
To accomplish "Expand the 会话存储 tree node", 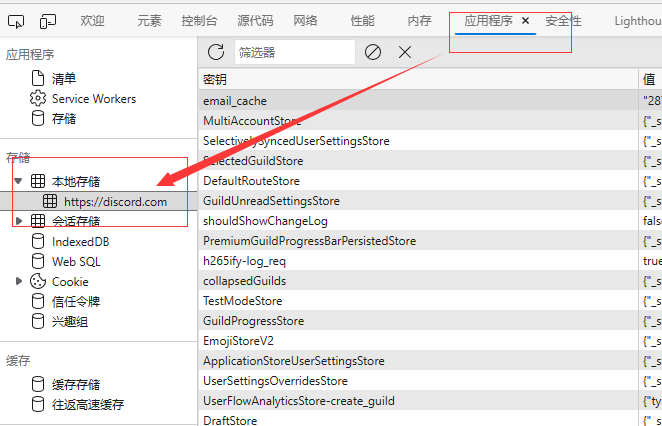I will 19,221.
